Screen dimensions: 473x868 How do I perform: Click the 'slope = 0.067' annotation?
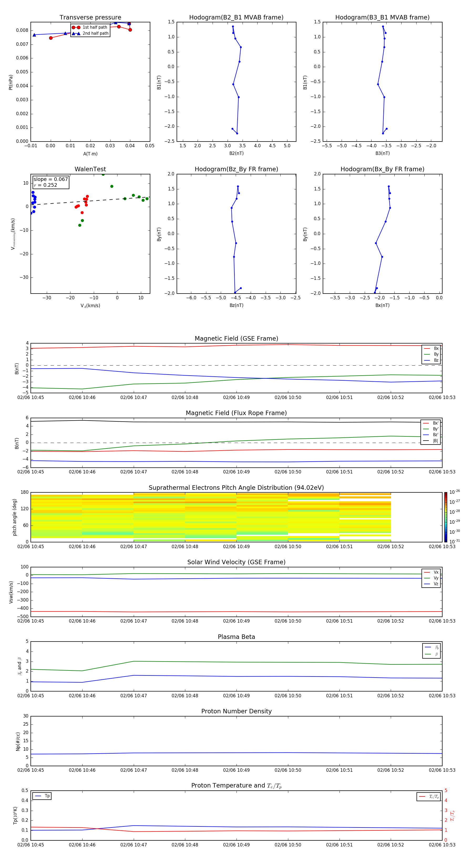(50, 179)
